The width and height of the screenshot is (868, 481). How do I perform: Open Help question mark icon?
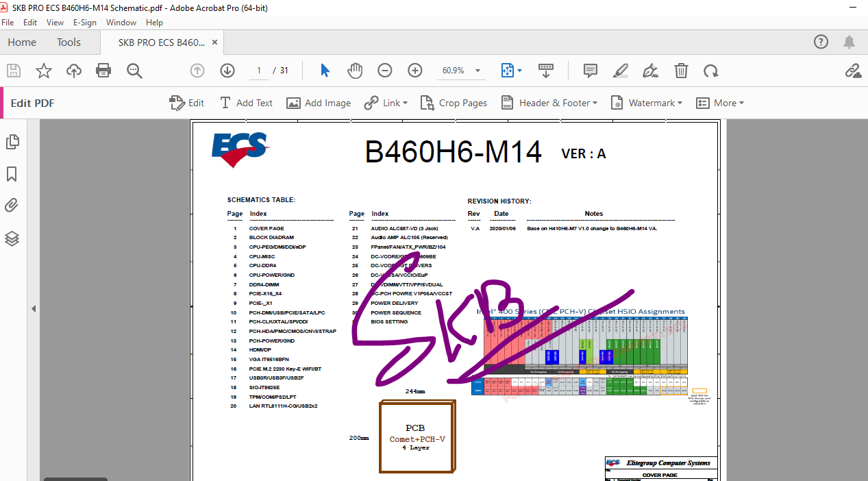tap(821, 42)
